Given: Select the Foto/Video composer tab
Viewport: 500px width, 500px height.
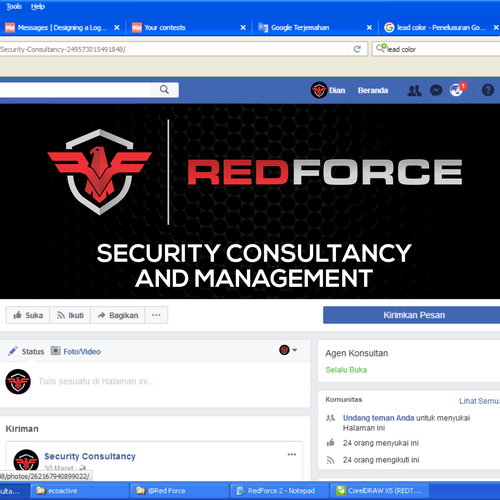Looking at the screenshot, I should [x=76, y=351].
